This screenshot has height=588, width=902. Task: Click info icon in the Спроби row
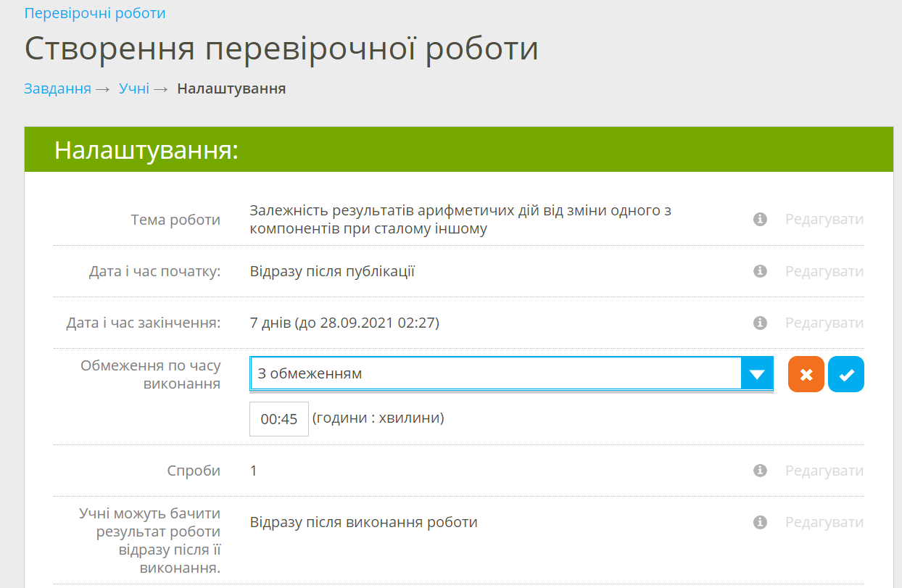(760, 471)
